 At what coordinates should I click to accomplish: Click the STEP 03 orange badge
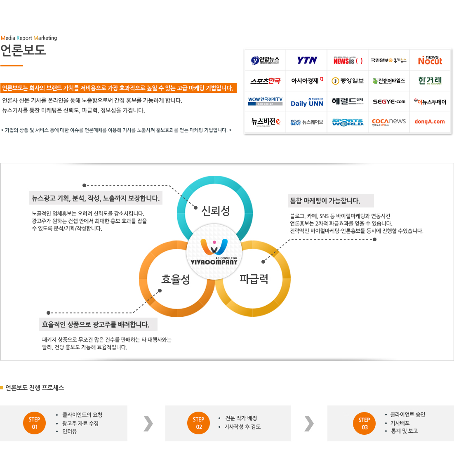365,424
